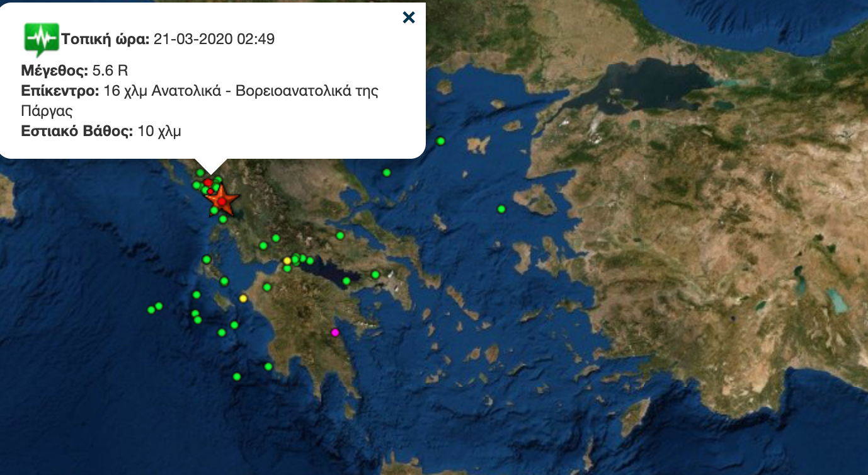Screen dimensions: 868x475
Task: Click the green dot nearest Athens
Action: click(x=375, y=274)
